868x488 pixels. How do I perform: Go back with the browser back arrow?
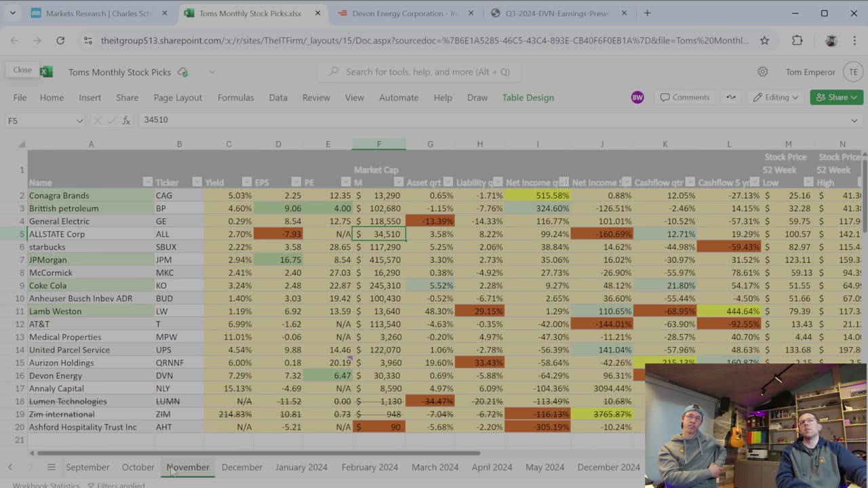(14, 41)
